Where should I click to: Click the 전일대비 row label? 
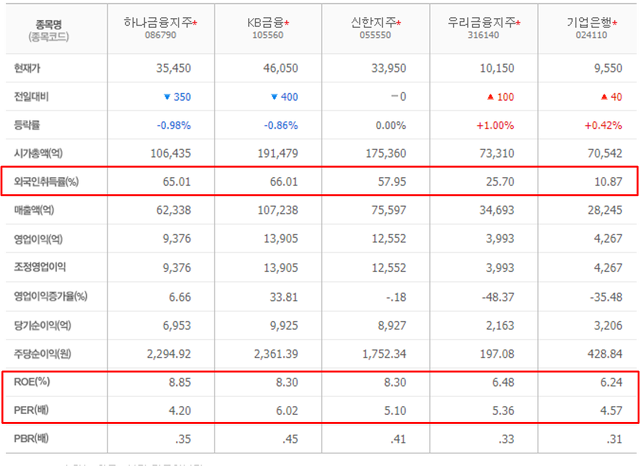point(31,97)
